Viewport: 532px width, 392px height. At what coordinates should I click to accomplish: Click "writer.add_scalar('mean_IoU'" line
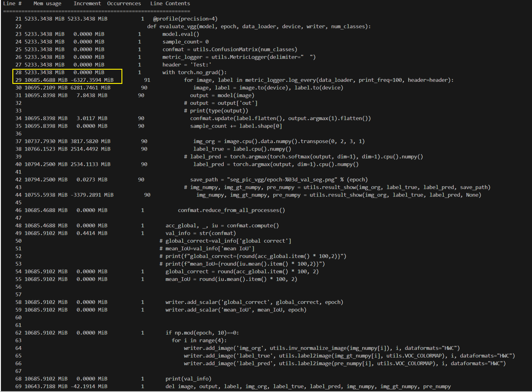[x=236, y=310]
